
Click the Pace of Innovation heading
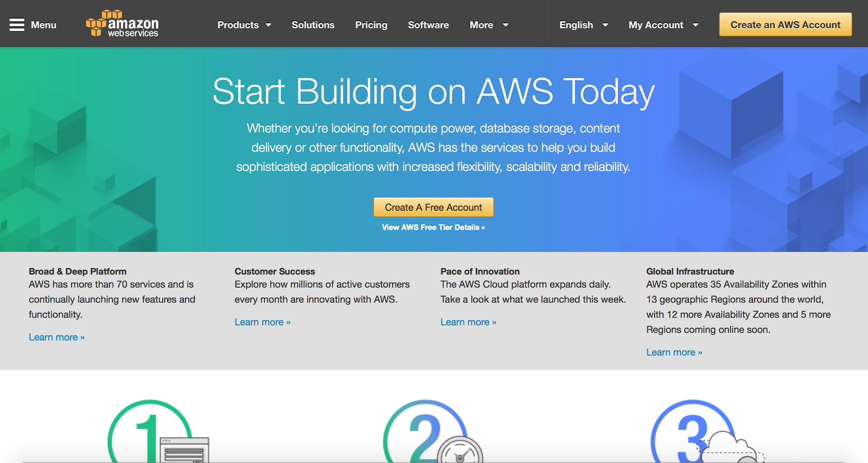tap(480, 271)
